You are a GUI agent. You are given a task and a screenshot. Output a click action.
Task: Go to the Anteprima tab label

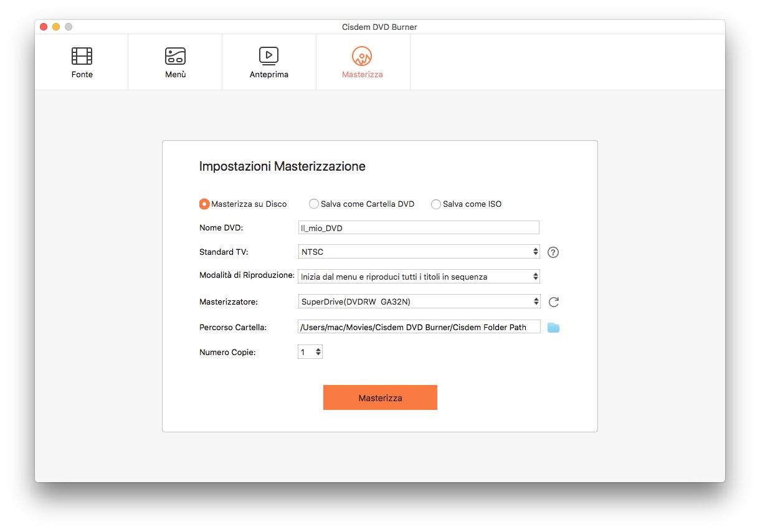[268, 75]
